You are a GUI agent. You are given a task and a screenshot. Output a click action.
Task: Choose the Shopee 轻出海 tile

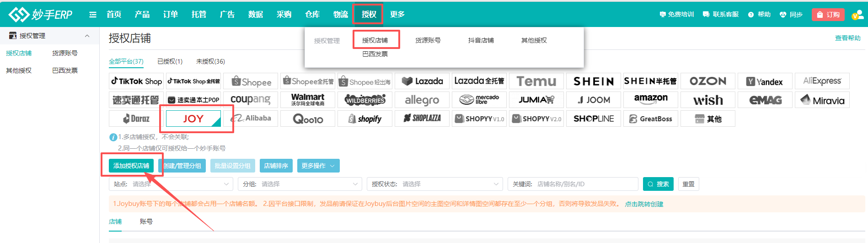[365, 81]
